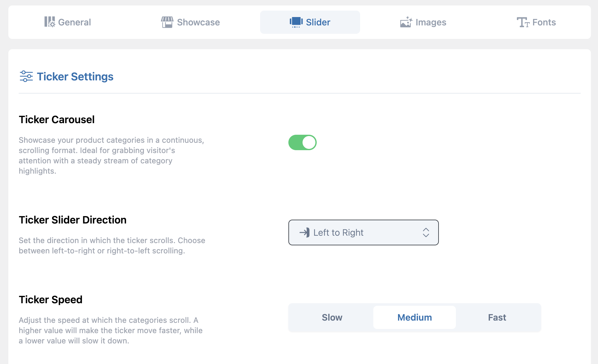Disable the Ticker Carousel toggle
The image size is (598, 364).
click(302, 142)
